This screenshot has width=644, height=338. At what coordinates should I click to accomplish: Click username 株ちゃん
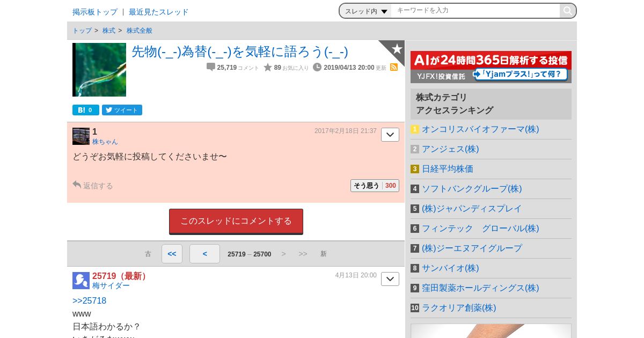point(105,142)
